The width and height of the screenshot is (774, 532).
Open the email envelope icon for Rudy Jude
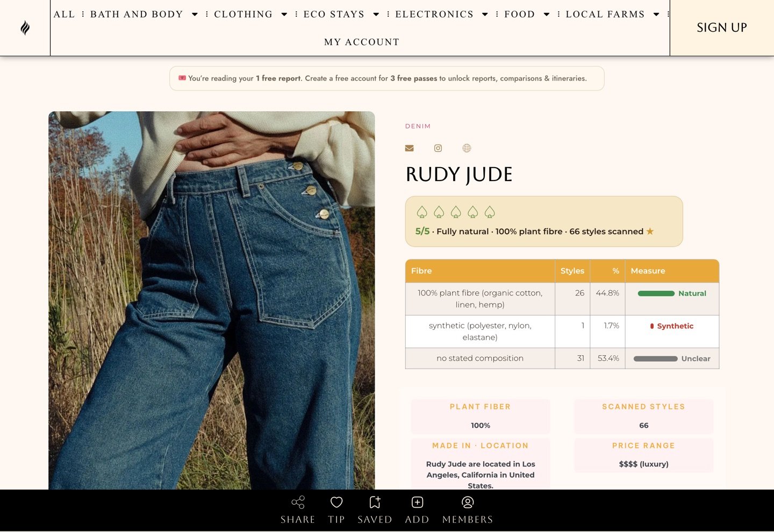click(410, 148)
